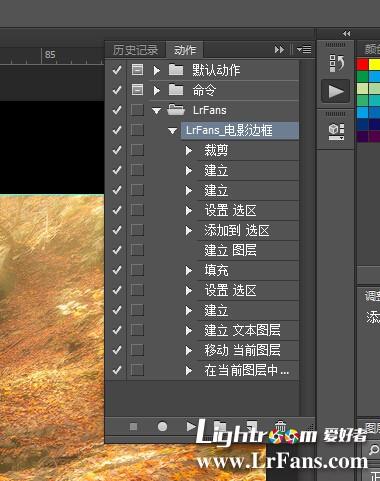Select the 在当前图层中… step name
The width and height of the screenshot is (380, 481).
[x=247, y=370]
